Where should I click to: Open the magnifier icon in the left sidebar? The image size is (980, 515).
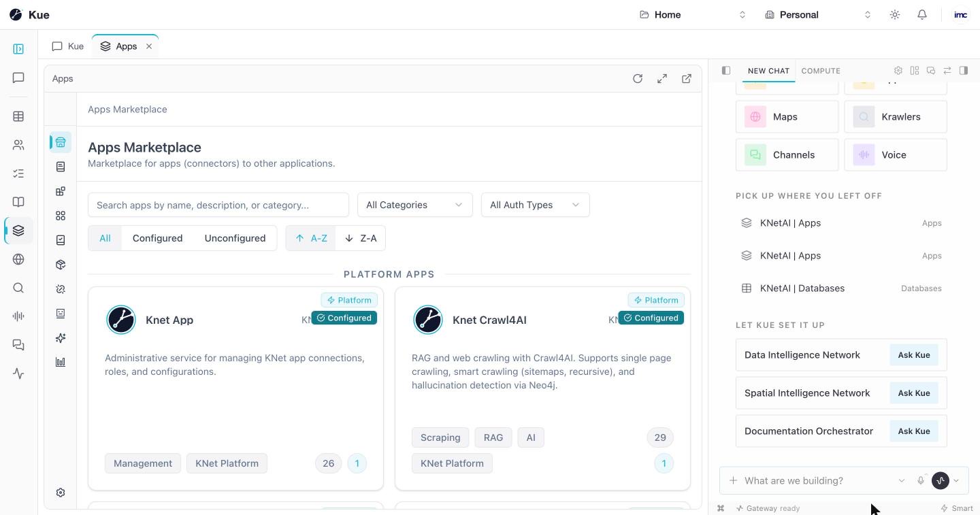(x=18, y=288)
